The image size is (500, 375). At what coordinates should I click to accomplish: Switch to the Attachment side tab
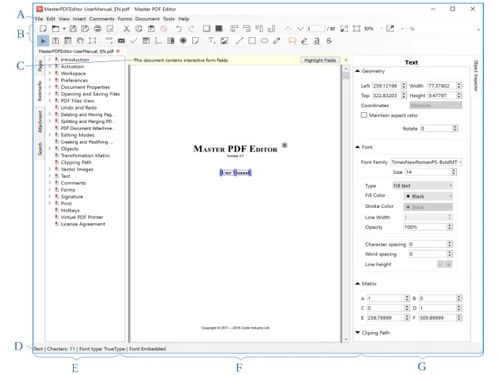click(40, 122)
